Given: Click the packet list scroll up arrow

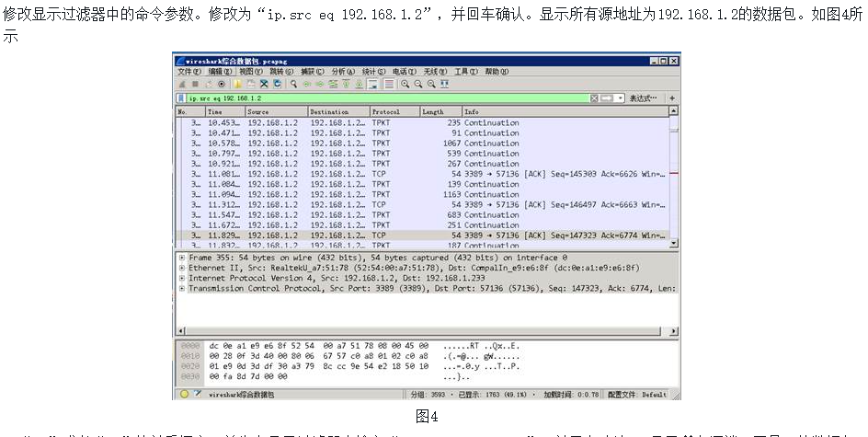Looking at the screenshot, I should point(674,110).
